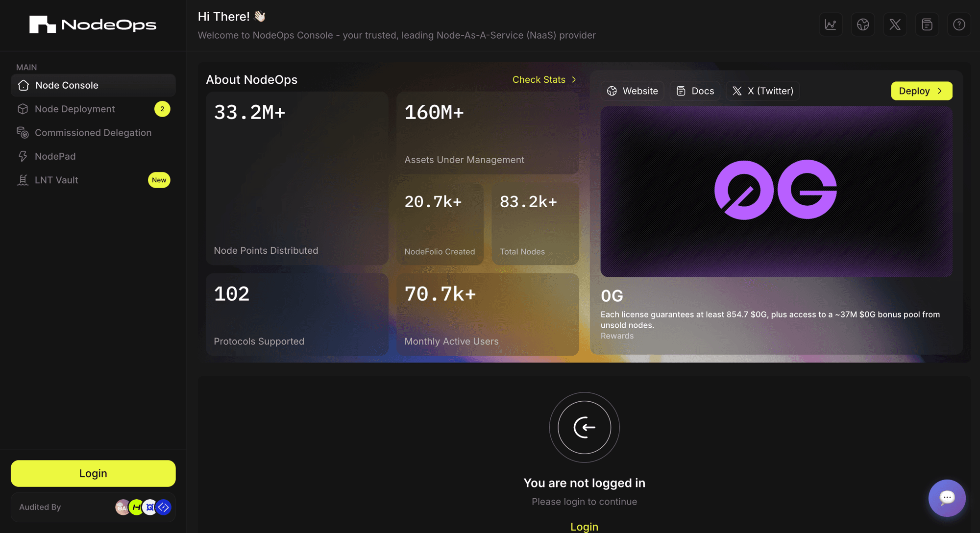Open the website globe icon in header
This screenshot has height=533, width=980.
pyautogui.click(x=863, y=24)
